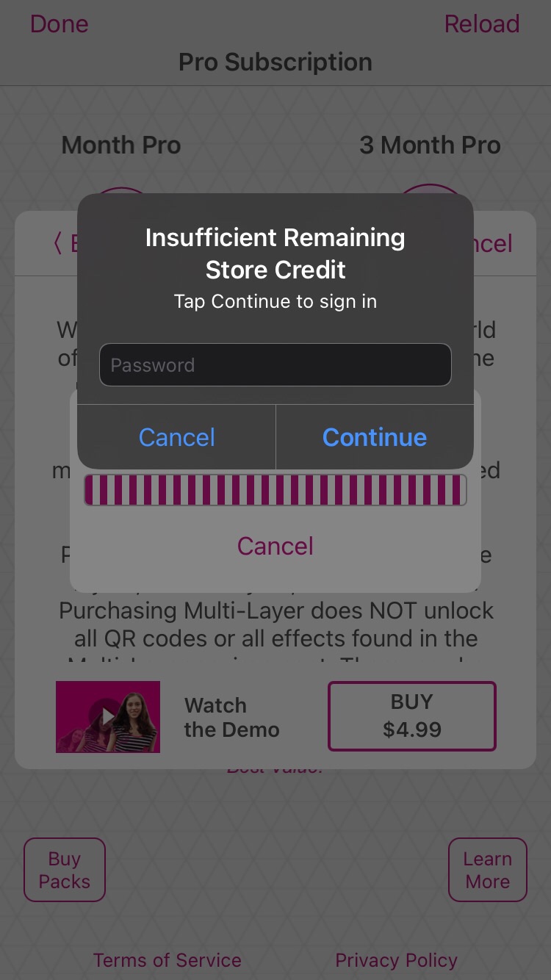Open Buy Packs

(x=65, y=870)
